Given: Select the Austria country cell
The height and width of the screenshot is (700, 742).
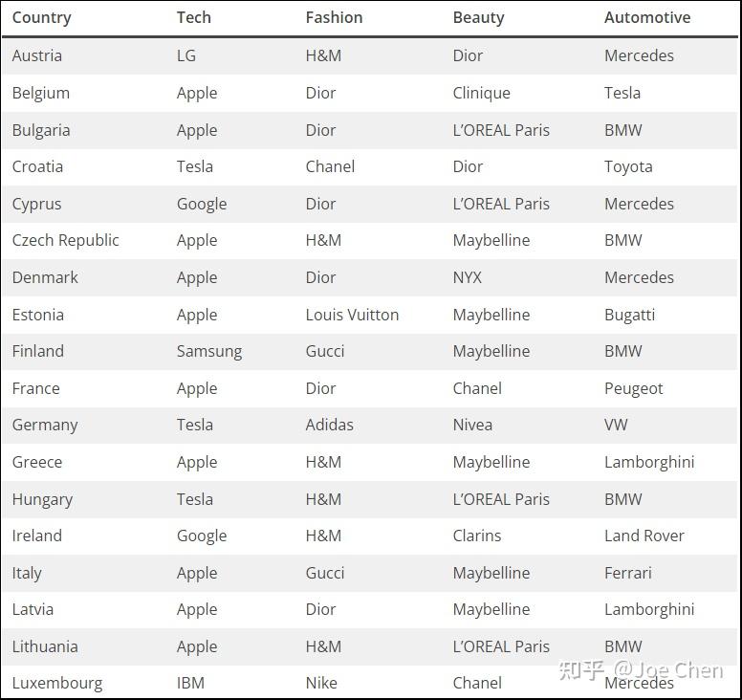Looking at the screenshot, I should point(37,55).
